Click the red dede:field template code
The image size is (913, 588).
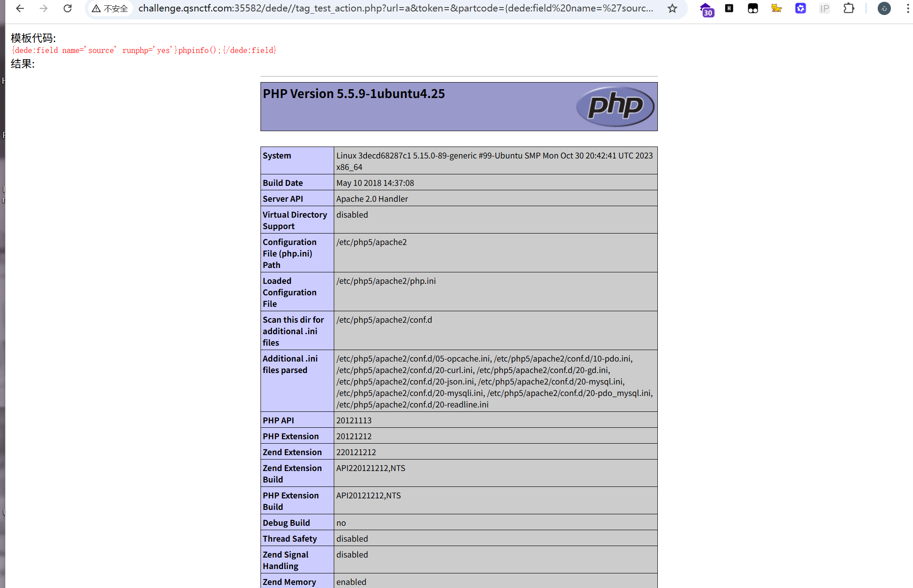144,50
